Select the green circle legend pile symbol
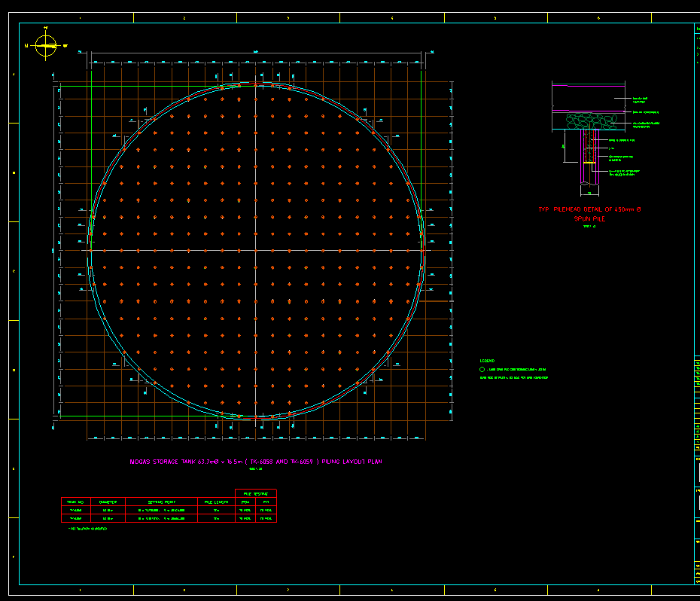The height and width of the screenshot is (601, 700). [x=482, y=370]
